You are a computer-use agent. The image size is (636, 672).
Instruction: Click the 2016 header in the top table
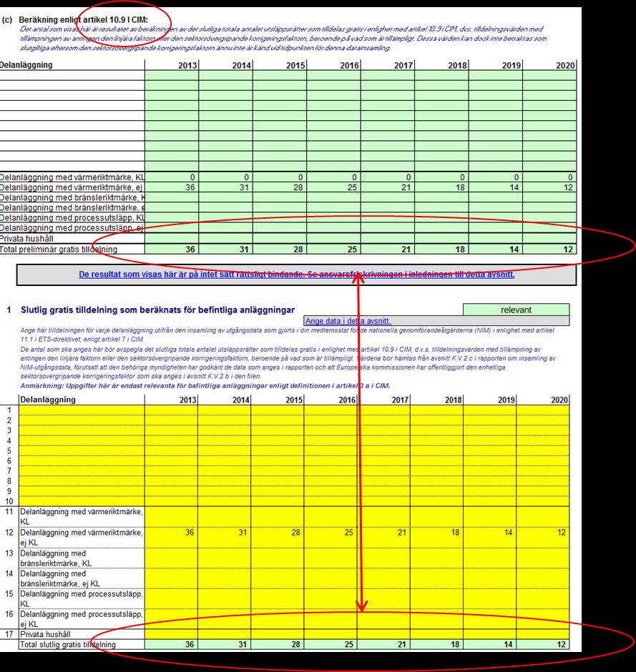tap(350, 65)
